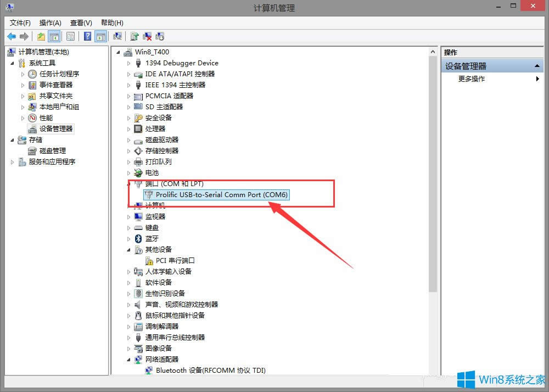549x392 pixels.
Task: Click the Bluetooth (蓝牙) category icon
Action: (138, 238)
